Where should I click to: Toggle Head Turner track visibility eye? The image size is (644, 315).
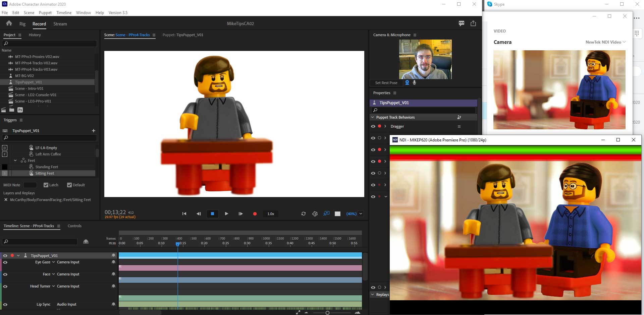click(x=5, y=286)
